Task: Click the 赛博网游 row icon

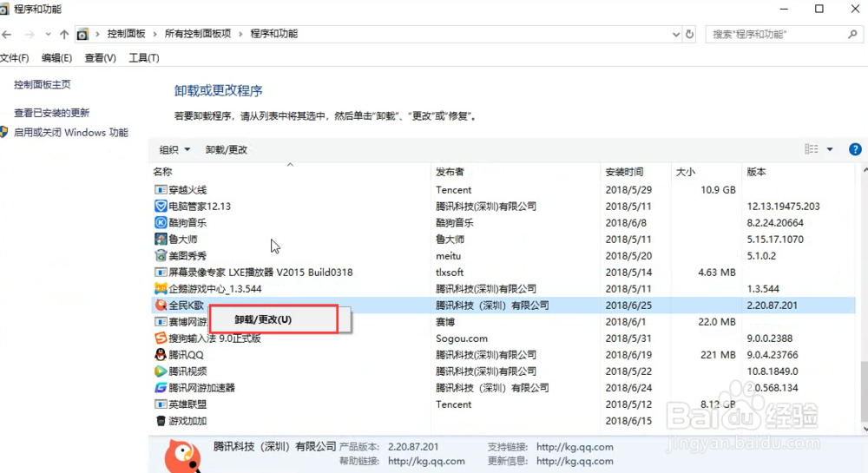Action: 161,321
